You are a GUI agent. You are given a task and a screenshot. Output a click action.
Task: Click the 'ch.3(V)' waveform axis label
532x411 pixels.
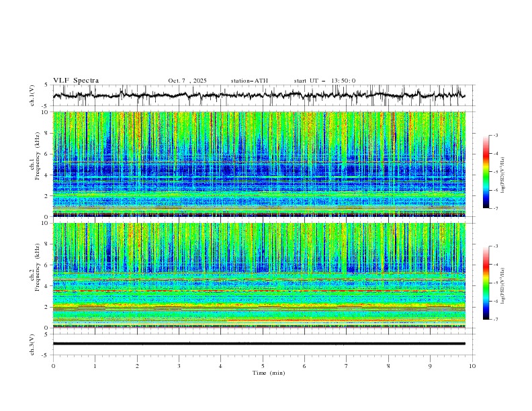click(x=32, y=345)
